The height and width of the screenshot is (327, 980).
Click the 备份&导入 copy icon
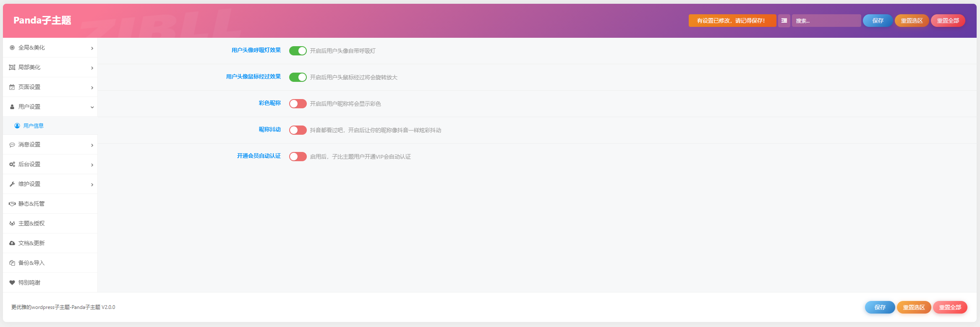coord(12,263)
